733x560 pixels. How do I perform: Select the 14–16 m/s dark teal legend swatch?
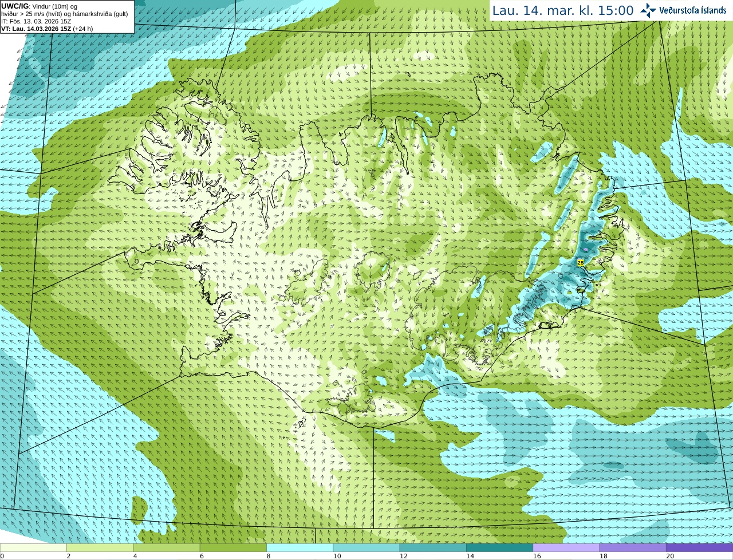click(x=499, y=547)
